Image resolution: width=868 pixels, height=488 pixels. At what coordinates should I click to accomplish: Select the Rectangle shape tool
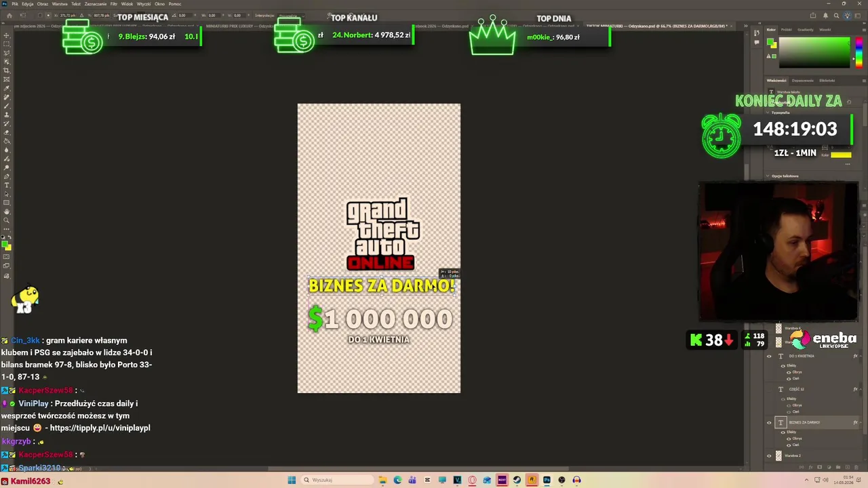[x=7, y=203]
